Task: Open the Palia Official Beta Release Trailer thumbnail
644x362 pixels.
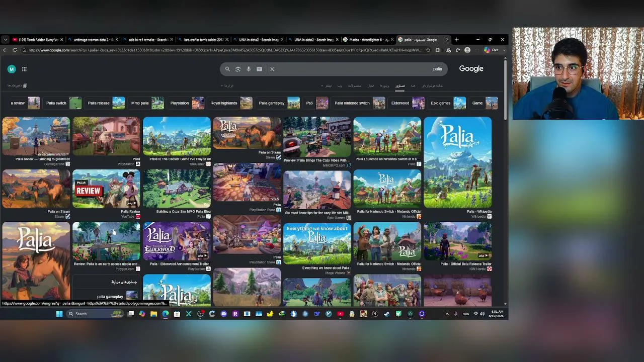Action: (x=457, y=241)
